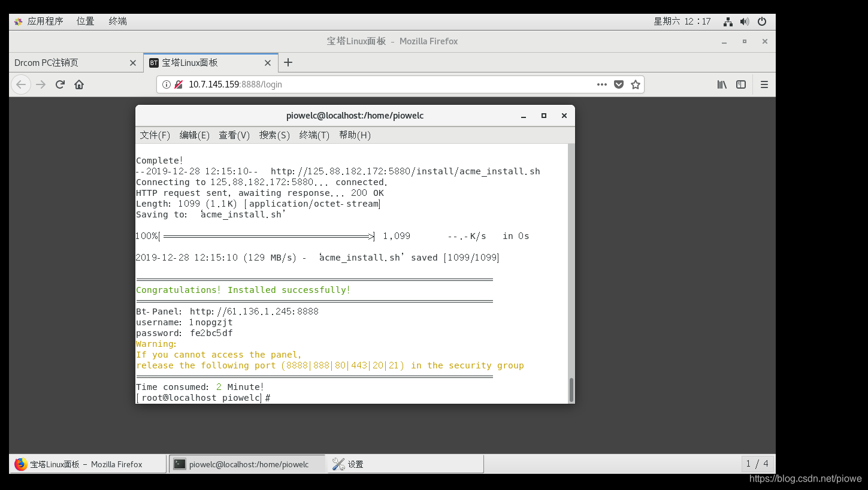Open the page actions three-dot menu
Screen dimensions: 868x490
pyautogui.click(x=602, y=84)
